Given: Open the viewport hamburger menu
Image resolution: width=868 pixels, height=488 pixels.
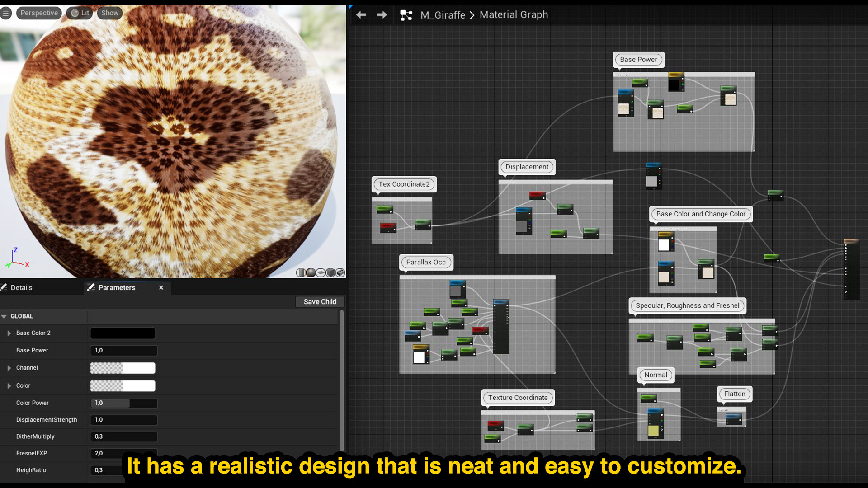Looking at the screenshot, I should pos(6,13).
